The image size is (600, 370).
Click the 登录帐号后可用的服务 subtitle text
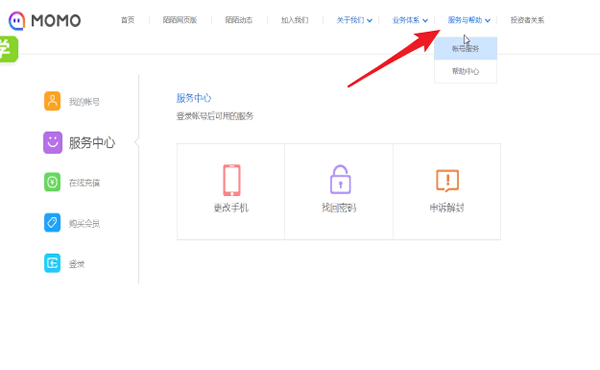click(x=215, y=116)
